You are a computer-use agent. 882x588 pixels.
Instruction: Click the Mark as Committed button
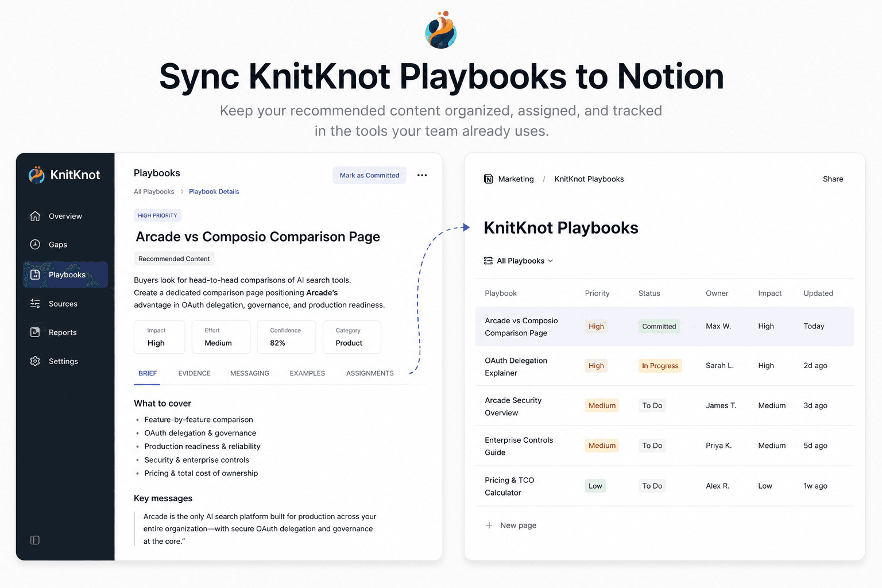click(369, 175)
